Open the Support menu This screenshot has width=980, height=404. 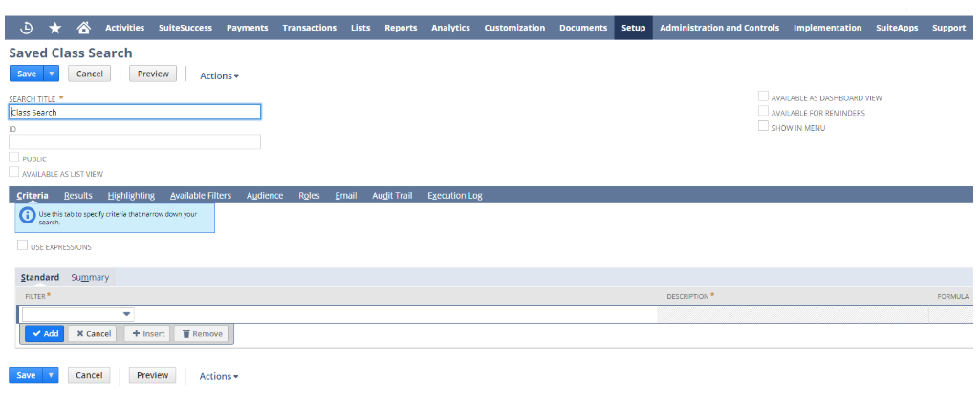(x=948, y=28)
